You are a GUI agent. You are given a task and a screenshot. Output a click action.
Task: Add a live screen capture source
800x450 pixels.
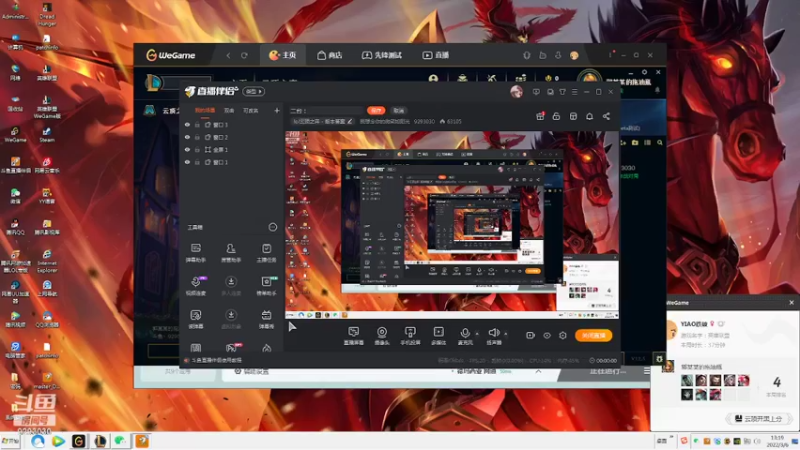pyautogui.click(x=354, y=336)
